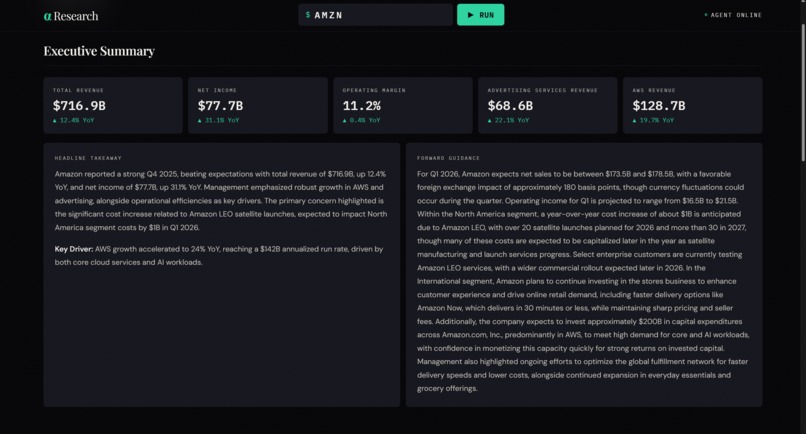Image resolution: width=806 pixels, height=434 pixels.
Task: Open the α Research logo home link
Action: click(71, 16)
